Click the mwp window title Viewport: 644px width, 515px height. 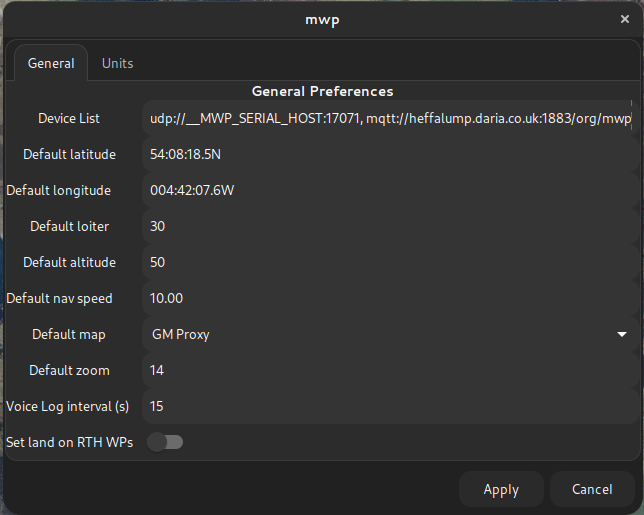322,20
